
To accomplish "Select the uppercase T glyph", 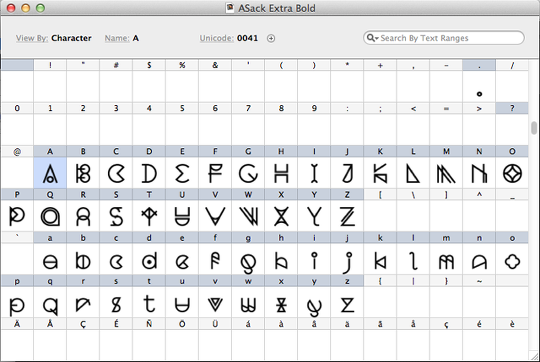I will coord(149,216).
